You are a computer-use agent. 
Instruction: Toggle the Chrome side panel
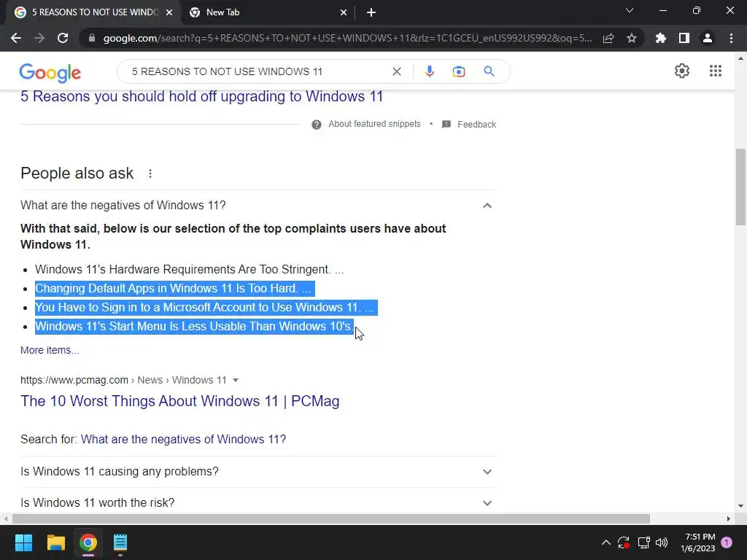(x=684, y=38)
